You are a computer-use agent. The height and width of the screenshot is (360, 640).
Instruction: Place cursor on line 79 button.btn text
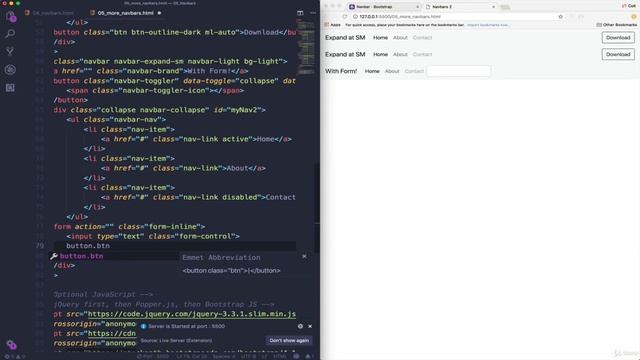[88, 246]
